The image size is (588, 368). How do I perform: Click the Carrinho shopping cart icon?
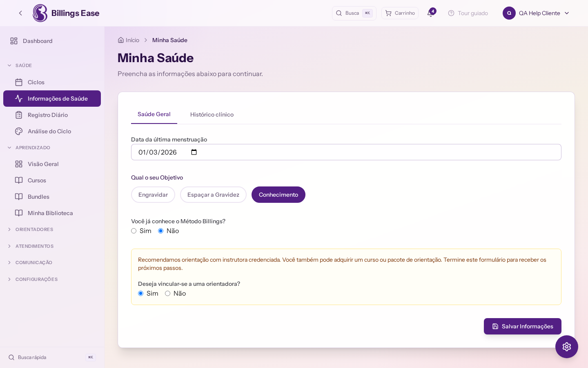click(388, 13)
